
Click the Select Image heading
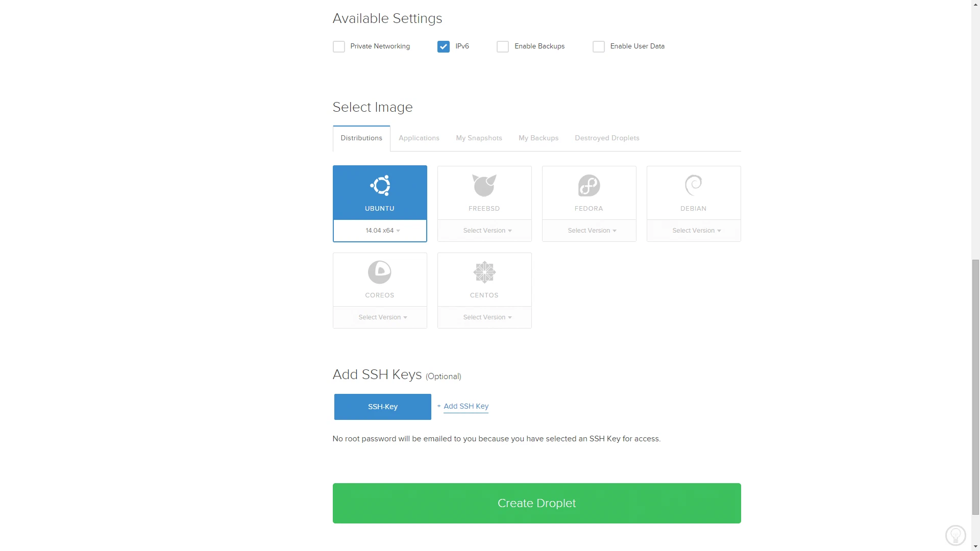click(373, 107)
